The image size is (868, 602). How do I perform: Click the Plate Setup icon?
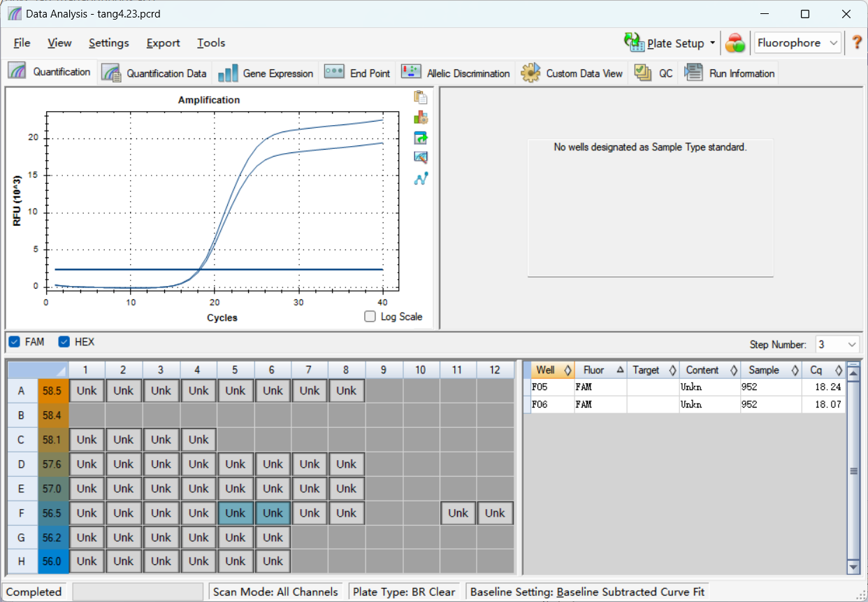point(635,43)
